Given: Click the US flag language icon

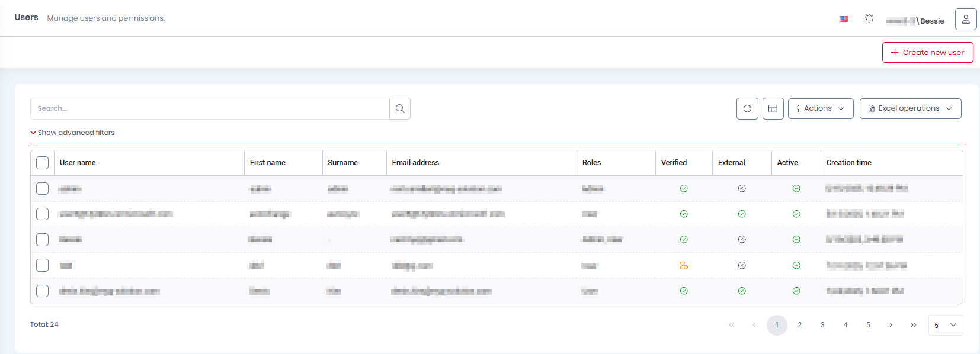Looking at the screenshot, I should pyautogui.click(x=844, y=19).
